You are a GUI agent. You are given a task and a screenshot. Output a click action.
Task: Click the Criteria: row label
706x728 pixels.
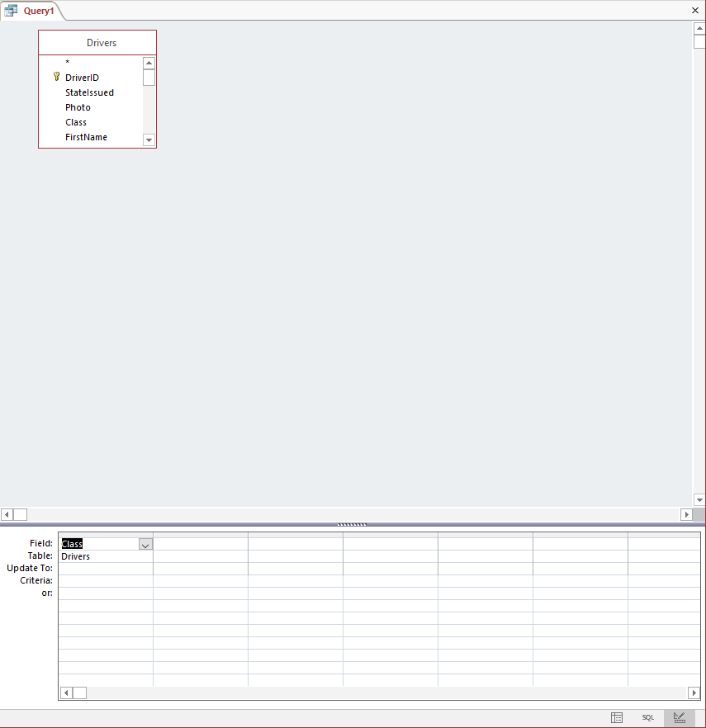(36, 580)
